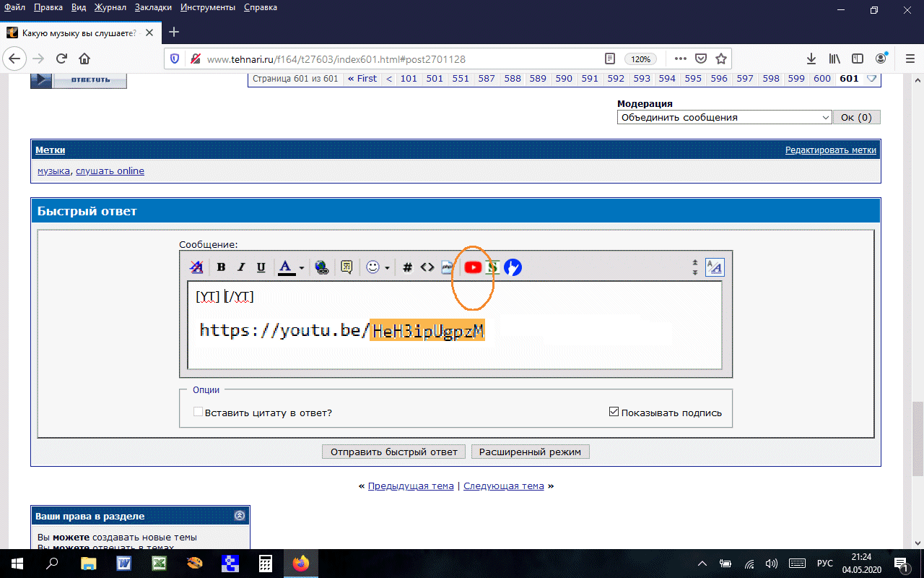Wrap selection in HTML tags (<> icon)
This screenshot has width=924, height=578.
[427, 267]
